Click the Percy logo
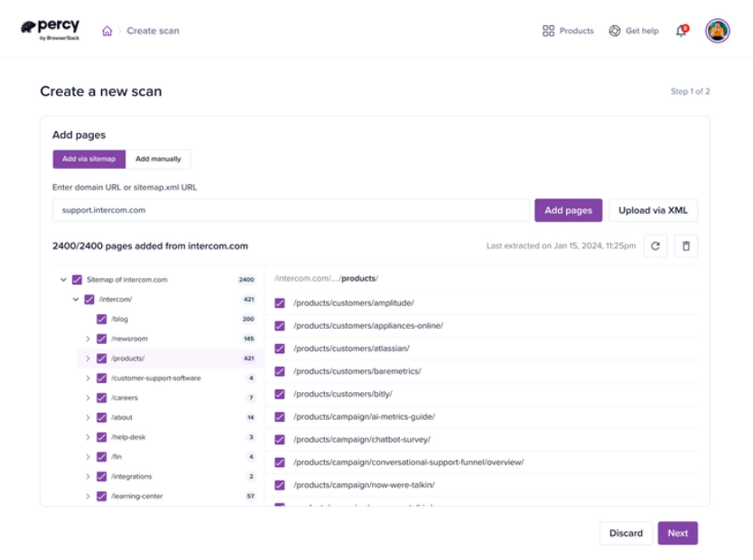The height and width of the screenshot is (560, 753). (x=50, y=30)
